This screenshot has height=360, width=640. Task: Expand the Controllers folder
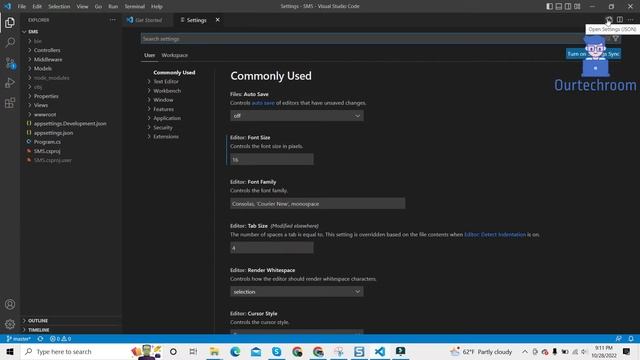pos(47,50)
